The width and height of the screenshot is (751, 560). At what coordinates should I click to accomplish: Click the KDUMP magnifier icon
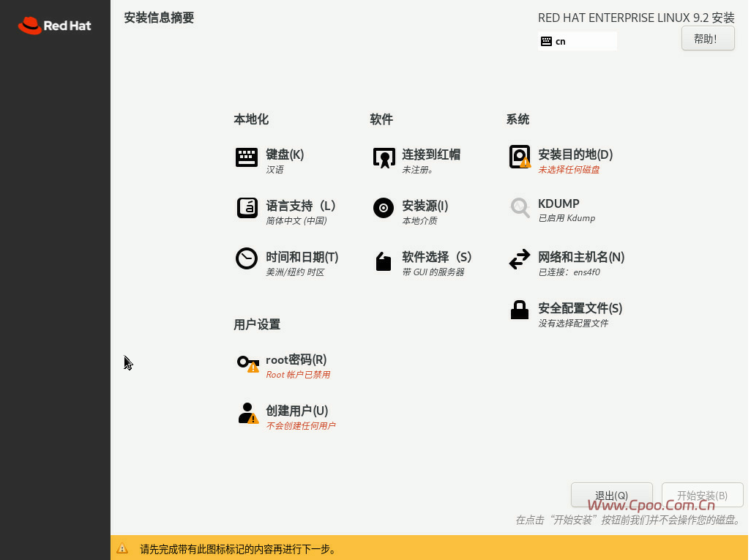pyautogui.click(x=520, y=209)
